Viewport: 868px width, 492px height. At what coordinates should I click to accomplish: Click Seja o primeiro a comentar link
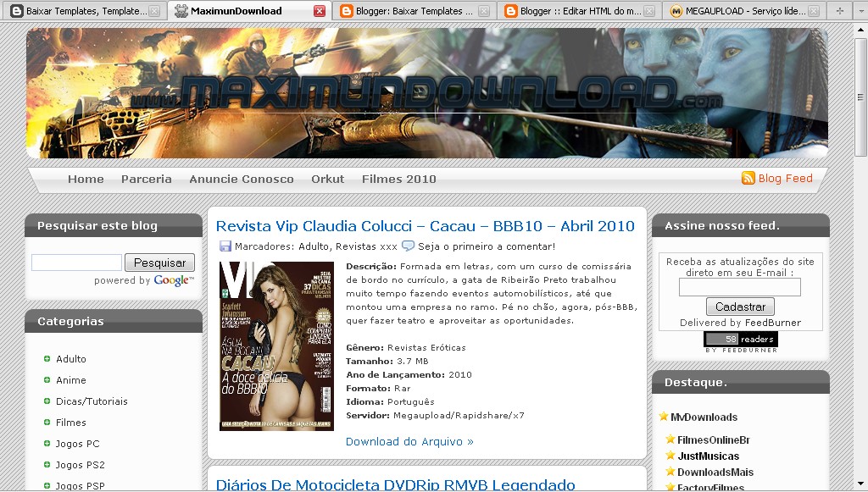coord(487,246)
